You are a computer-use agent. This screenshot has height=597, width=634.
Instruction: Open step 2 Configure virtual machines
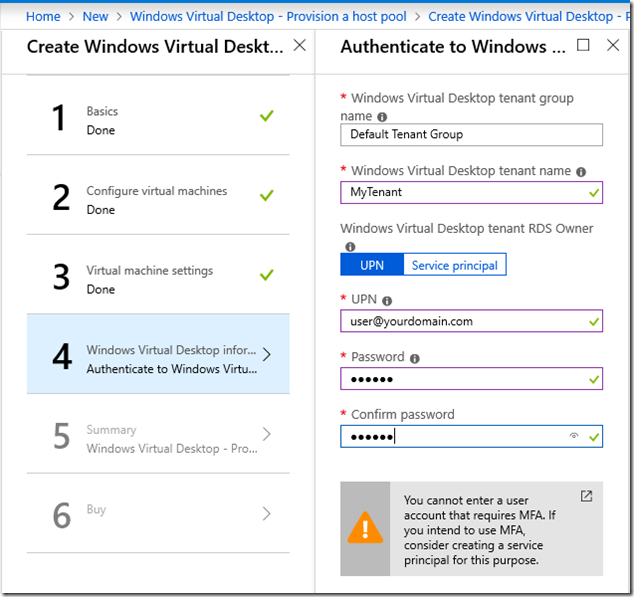(x=158, y=195)
